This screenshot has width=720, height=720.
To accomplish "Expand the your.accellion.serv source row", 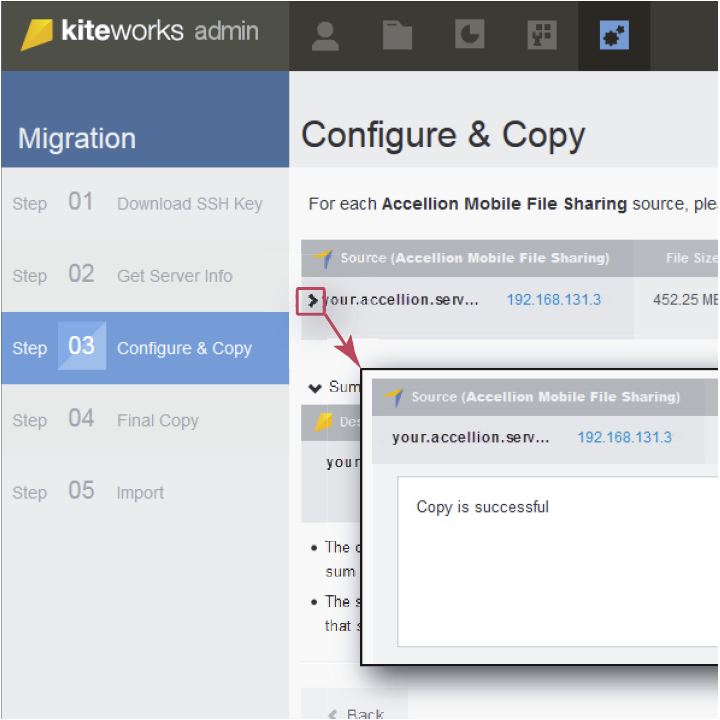I will pyautogui.click(x=312, y=301).
